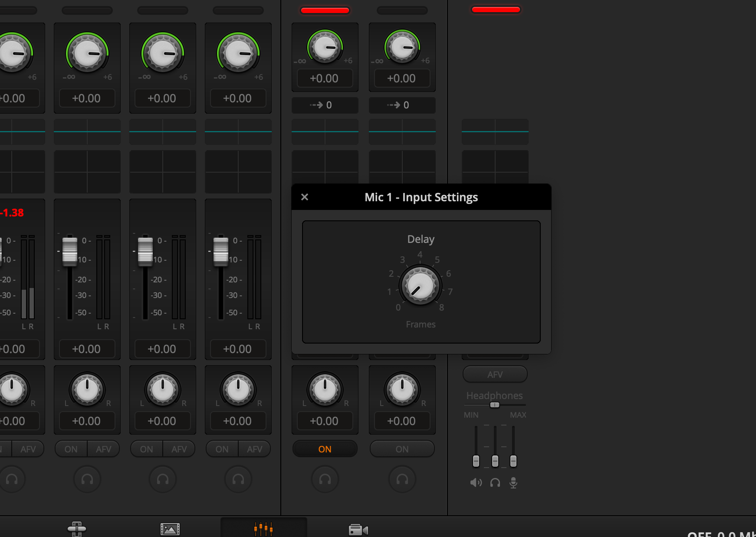Viewport: 756px width, 537px height.
Task: Solo Mic 2 with its headphone icon
Action: pos(402,479)
